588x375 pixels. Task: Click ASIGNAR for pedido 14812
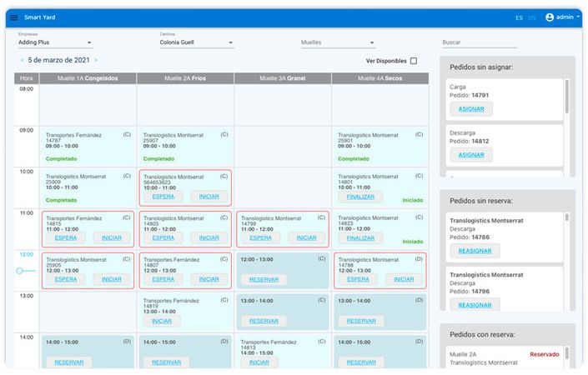471,155
